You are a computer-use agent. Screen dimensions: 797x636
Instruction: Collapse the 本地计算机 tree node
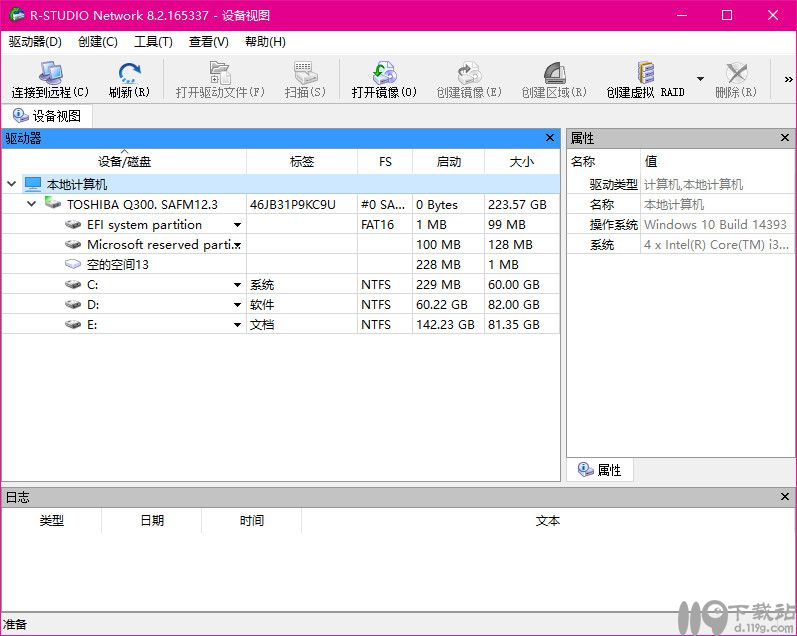coord(12,184)
